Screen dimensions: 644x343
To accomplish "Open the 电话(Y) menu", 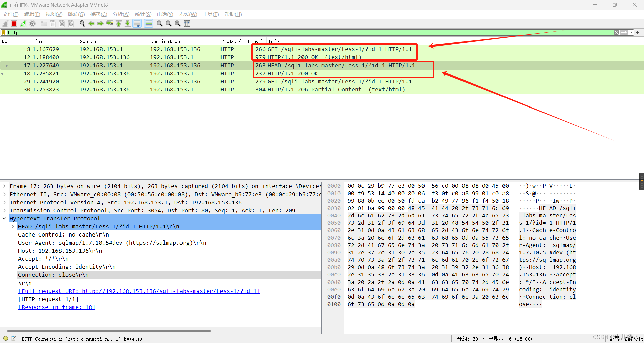I will pyautogui.click(x=165, y=14).
